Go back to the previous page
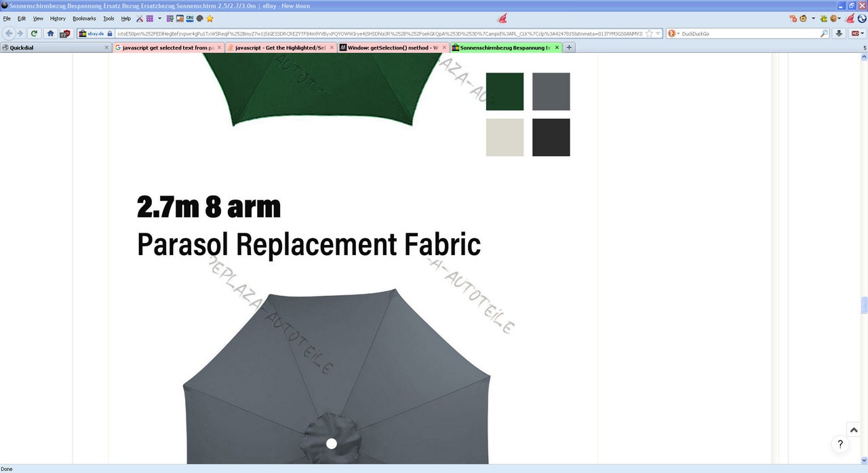868x473 pixels. (9, 33)
